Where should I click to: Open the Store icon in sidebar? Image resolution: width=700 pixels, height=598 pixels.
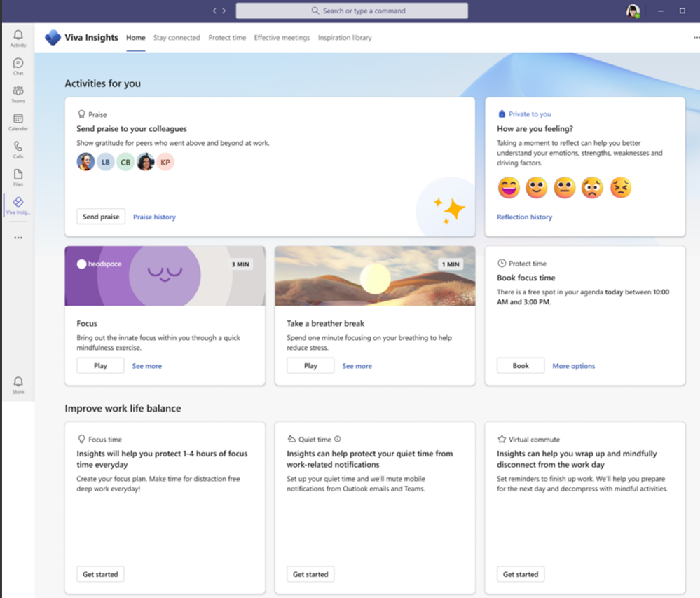coord(18,384)
